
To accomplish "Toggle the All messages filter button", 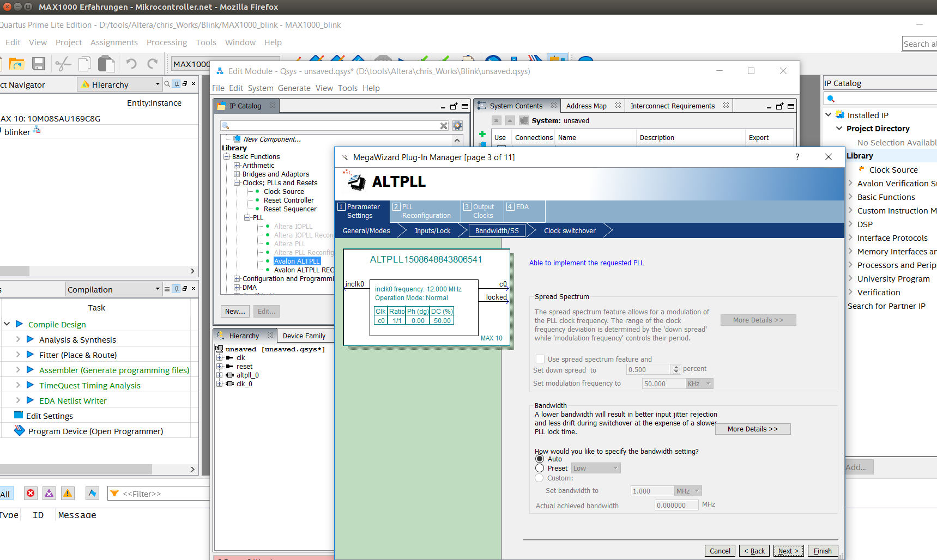I will (x=6, y=494).
